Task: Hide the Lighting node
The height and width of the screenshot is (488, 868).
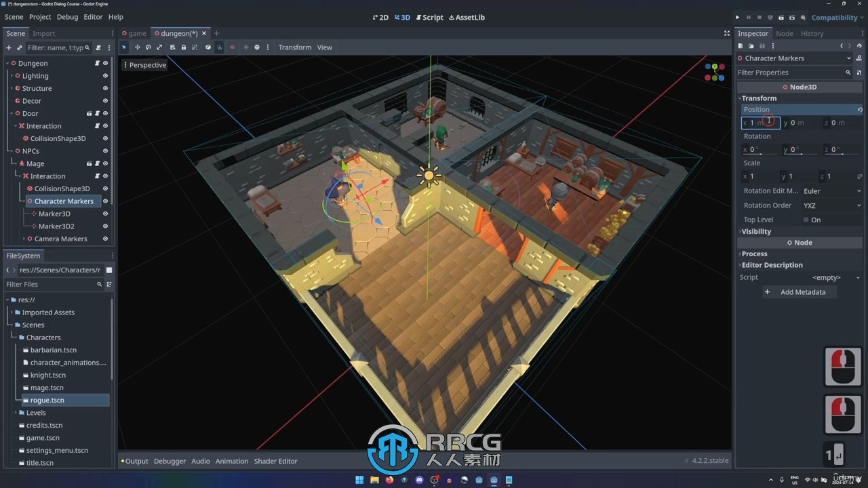Action: pos(105,76)
